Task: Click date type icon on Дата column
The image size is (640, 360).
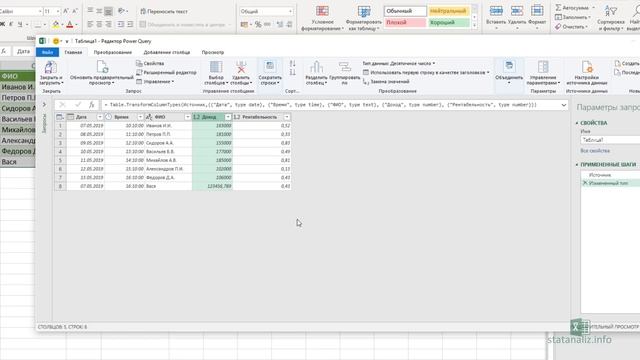Action: tap(71, 117)
